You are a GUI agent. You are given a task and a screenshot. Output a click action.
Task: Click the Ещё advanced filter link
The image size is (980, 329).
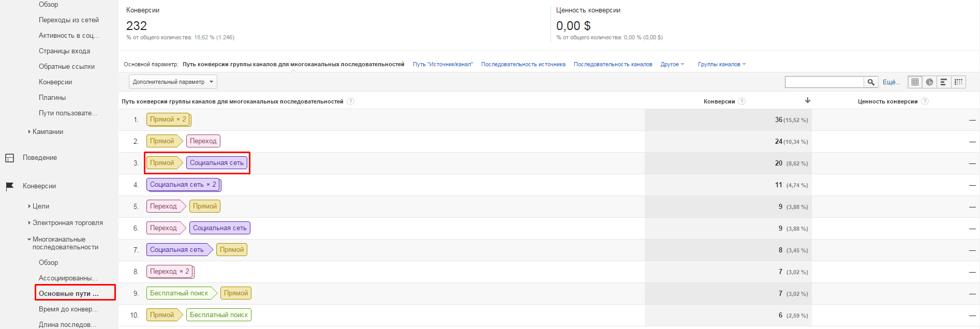pyautogui.click(x=891, y=82)
